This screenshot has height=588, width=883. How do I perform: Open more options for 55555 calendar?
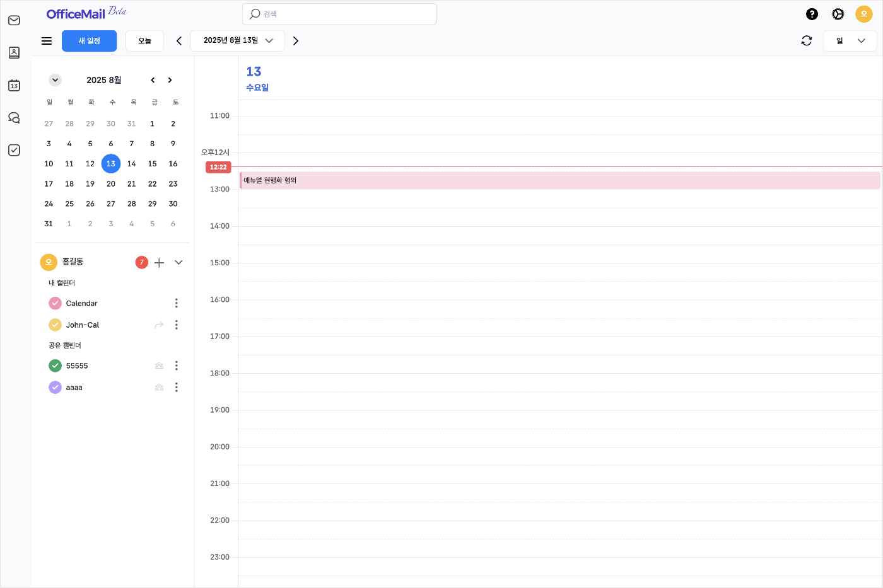[177, 366]
